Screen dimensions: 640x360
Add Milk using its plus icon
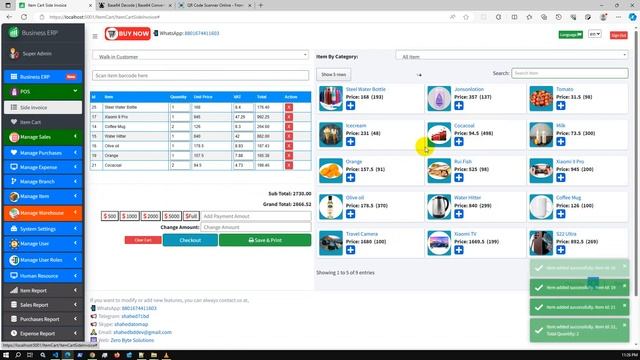pos(561,142)
